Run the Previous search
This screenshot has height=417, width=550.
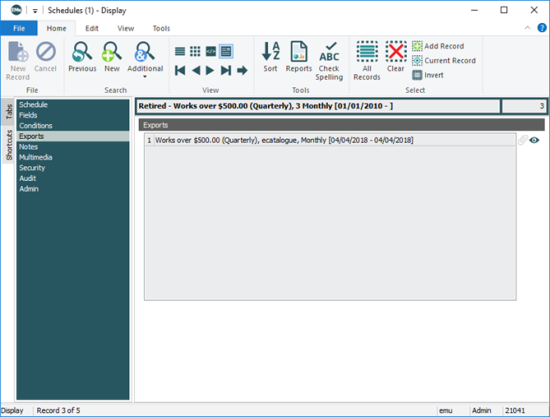point(82,56)
